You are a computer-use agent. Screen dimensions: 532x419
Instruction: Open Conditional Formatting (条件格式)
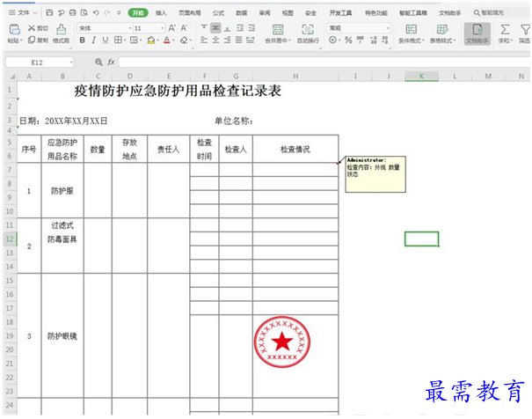(x=412, y=33)
